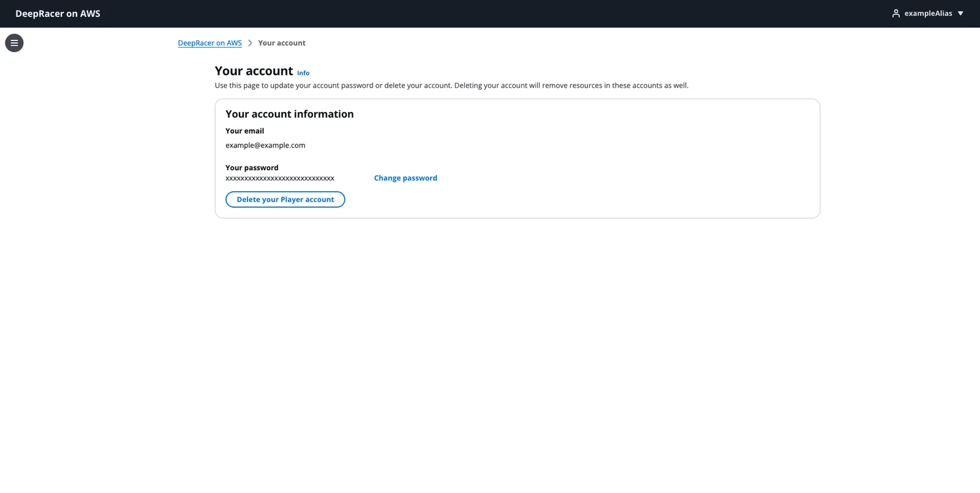Select the Your account breadcrumb item
The image size is (980, 493).
click(x=282, y=43)
